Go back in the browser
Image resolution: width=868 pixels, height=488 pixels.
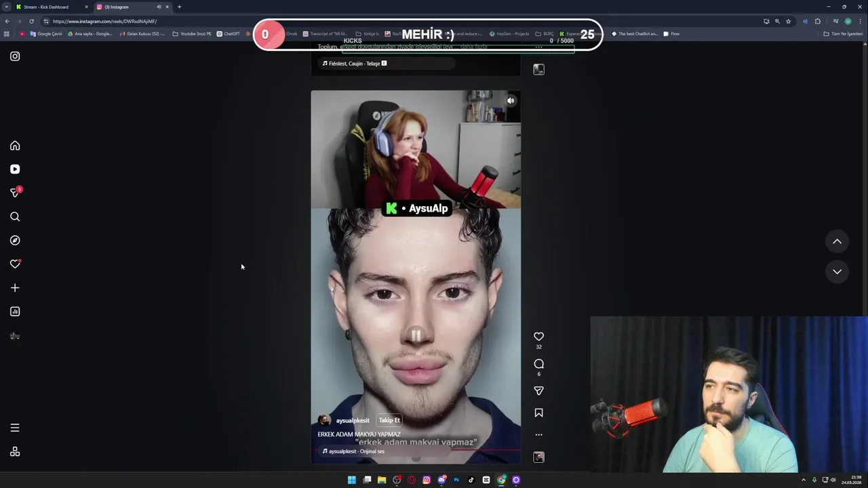tap(7, 21)
